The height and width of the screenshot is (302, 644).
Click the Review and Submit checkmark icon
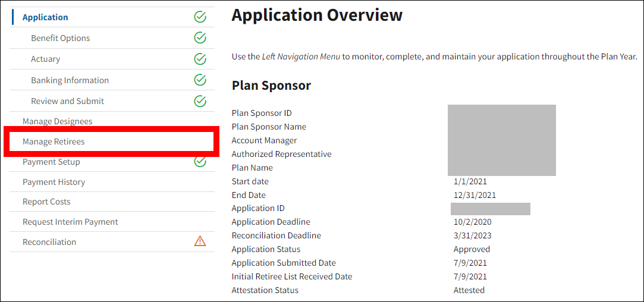point(200,101)
